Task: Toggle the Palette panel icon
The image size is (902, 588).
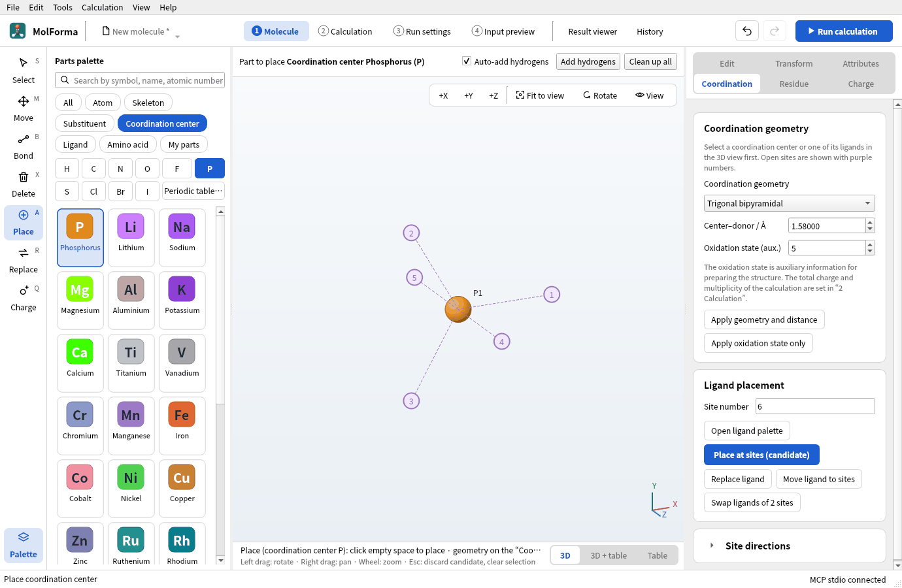Action: pos(24,537)
